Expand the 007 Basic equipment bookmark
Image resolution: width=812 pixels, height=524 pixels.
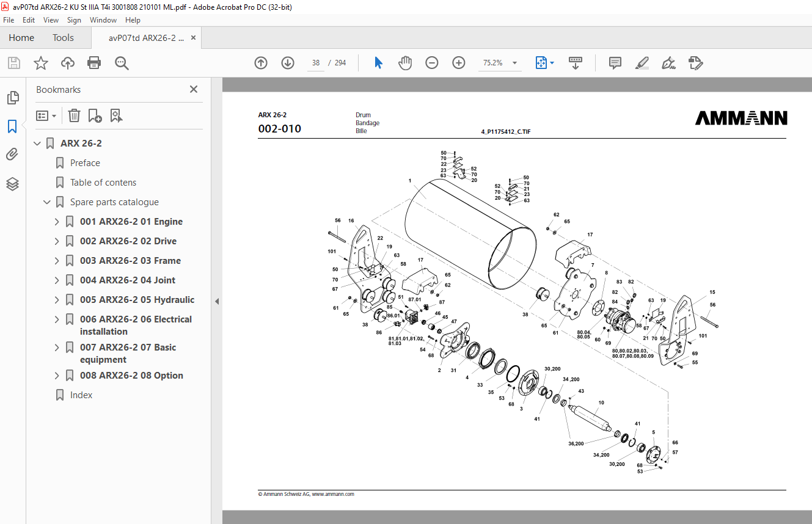coord(57,348)
